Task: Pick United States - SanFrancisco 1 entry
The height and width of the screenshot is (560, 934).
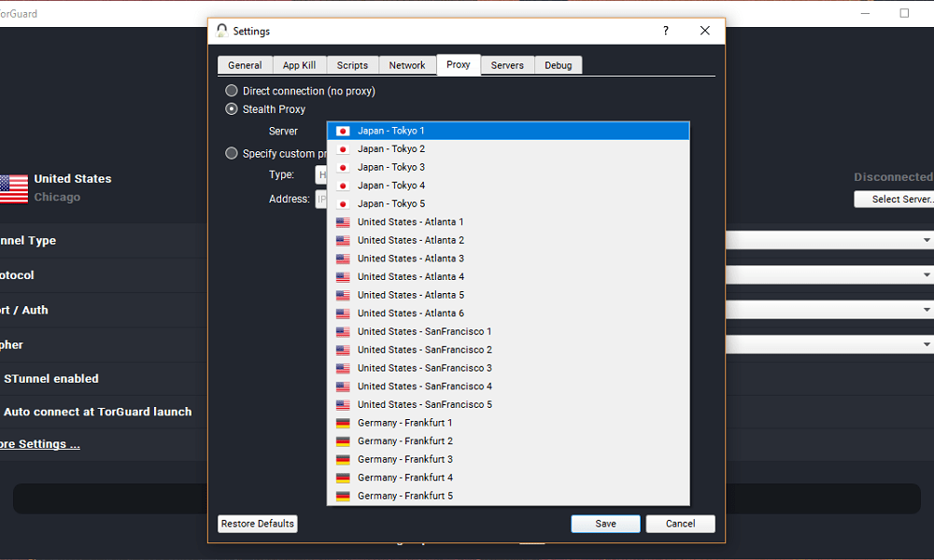Action: tap(508, 331)
